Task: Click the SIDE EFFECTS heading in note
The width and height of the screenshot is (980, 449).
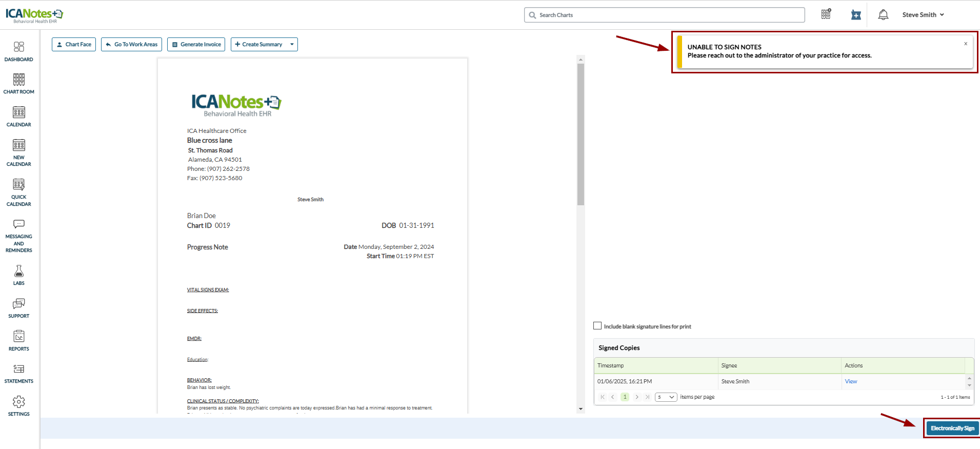Action: click(202, 311)
